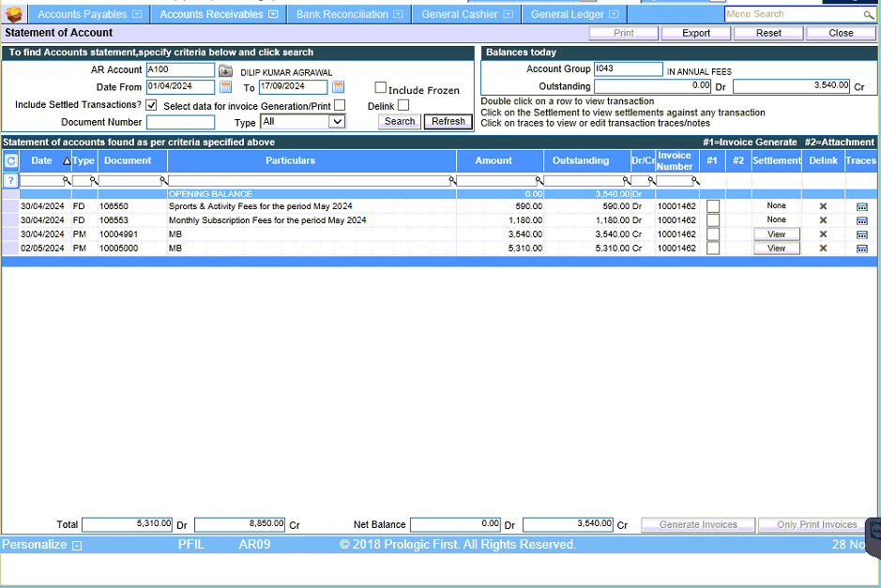Tick invoice generate box for document 10004991
Screen dimensions: 881x588
click(713, 234)
